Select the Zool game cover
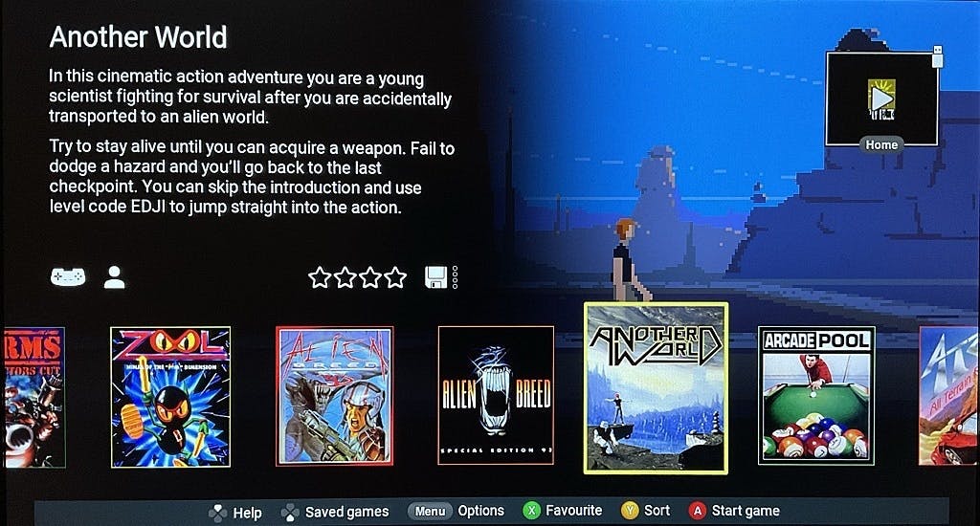This screenshot has width=980, height=526. click(x=170, y=397)
